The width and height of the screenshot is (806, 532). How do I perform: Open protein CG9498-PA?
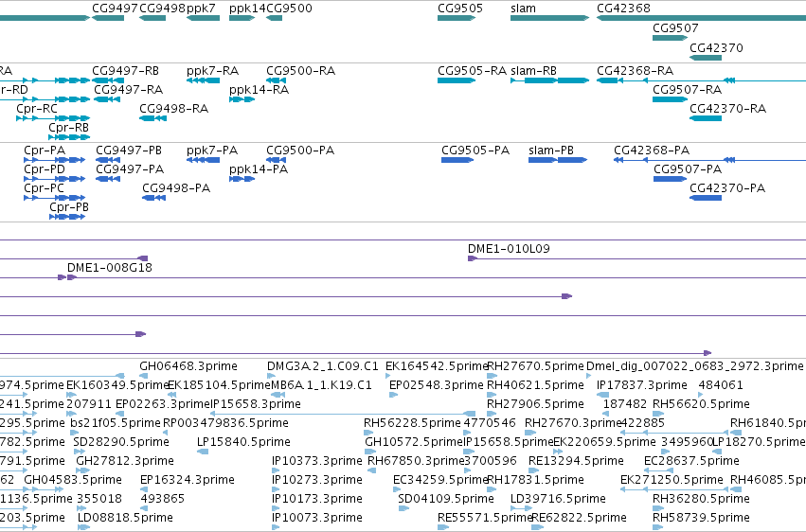(176, 188)
